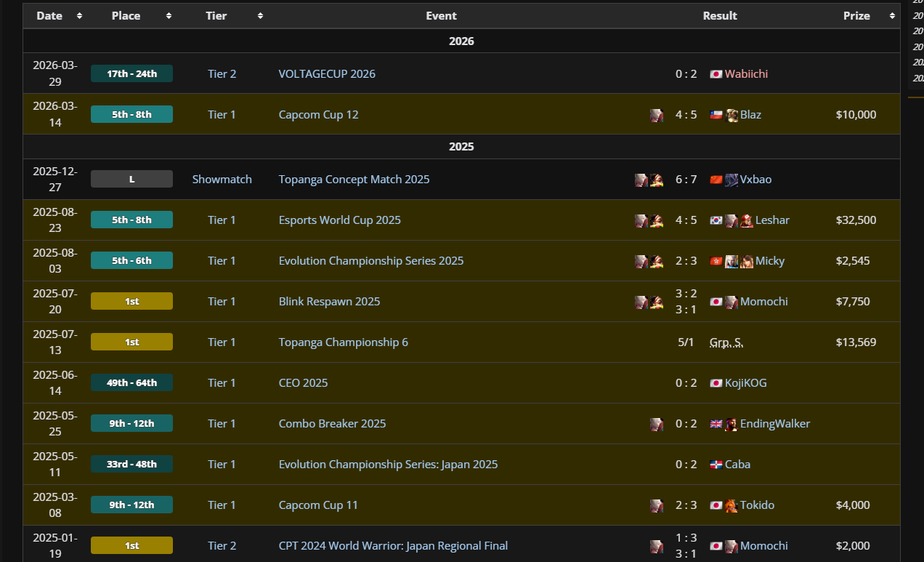Open Evolution Championship Series: Japan 2025 link
The image size is (924, 562).
tap(388, 465)
